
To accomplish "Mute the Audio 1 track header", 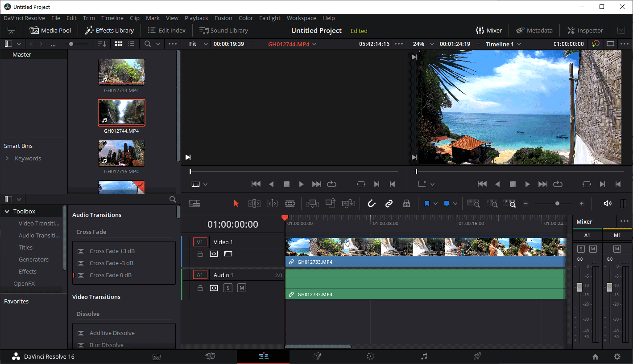I will [242, 288].
